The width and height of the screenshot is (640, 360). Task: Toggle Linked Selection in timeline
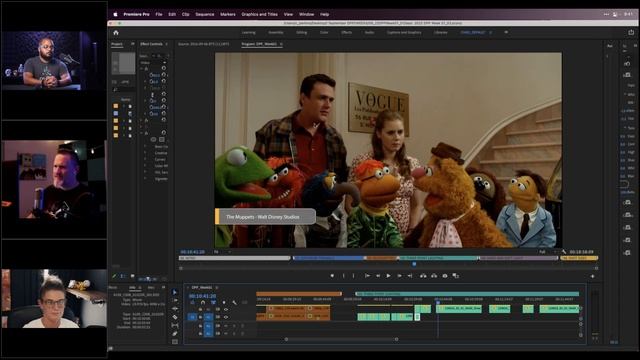[x=213, y=303]
